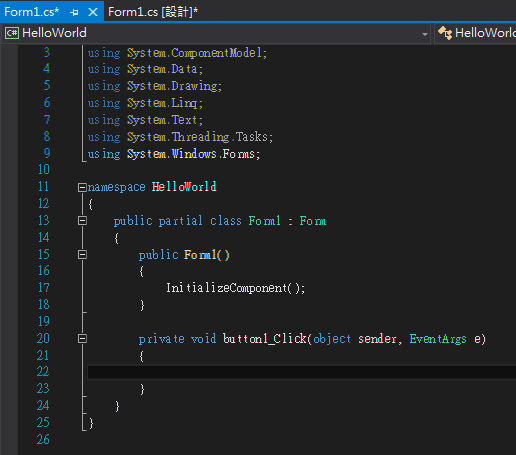Click the Form base class on line 13
Image resolution: width=516 pixels, height=455 pixels.
313,221
